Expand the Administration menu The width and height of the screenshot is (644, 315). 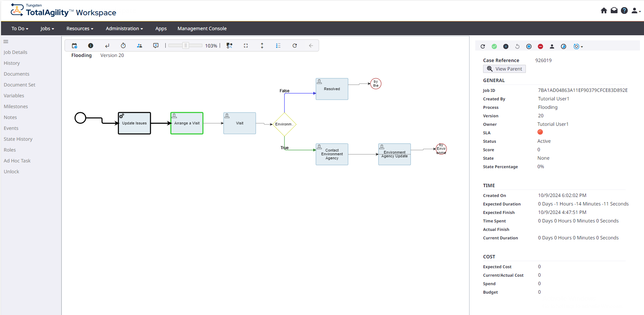tap(124, 28)
